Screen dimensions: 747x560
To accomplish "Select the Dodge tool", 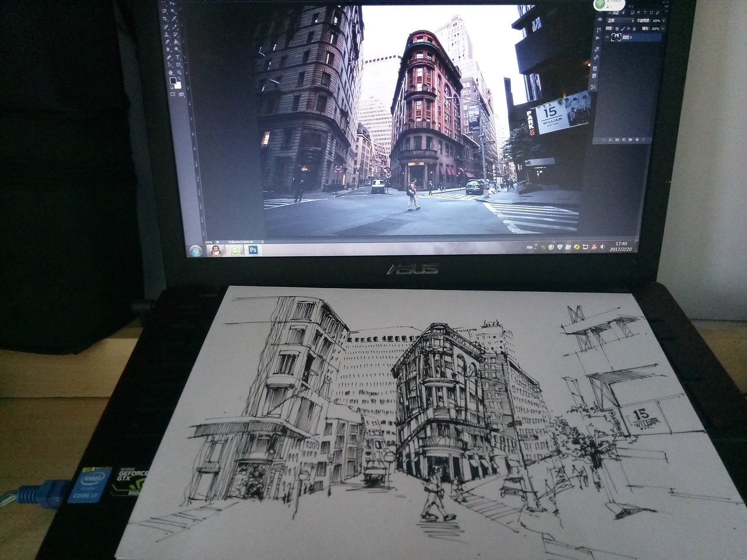I will pyautogui.click(x=176, y=49).
